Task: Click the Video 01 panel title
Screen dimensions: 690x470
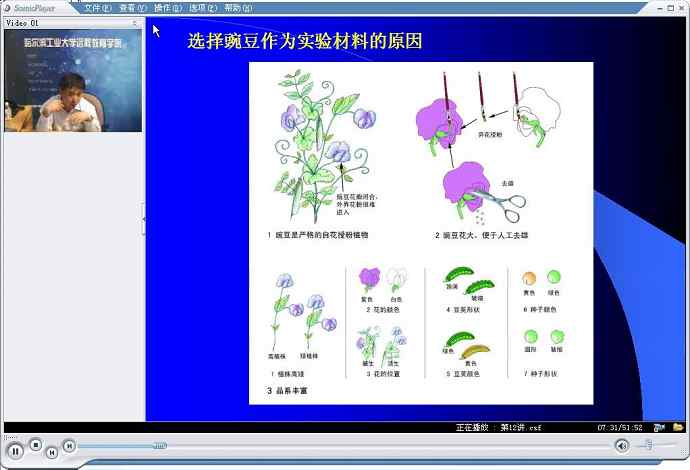Action: tap(22, 23)
